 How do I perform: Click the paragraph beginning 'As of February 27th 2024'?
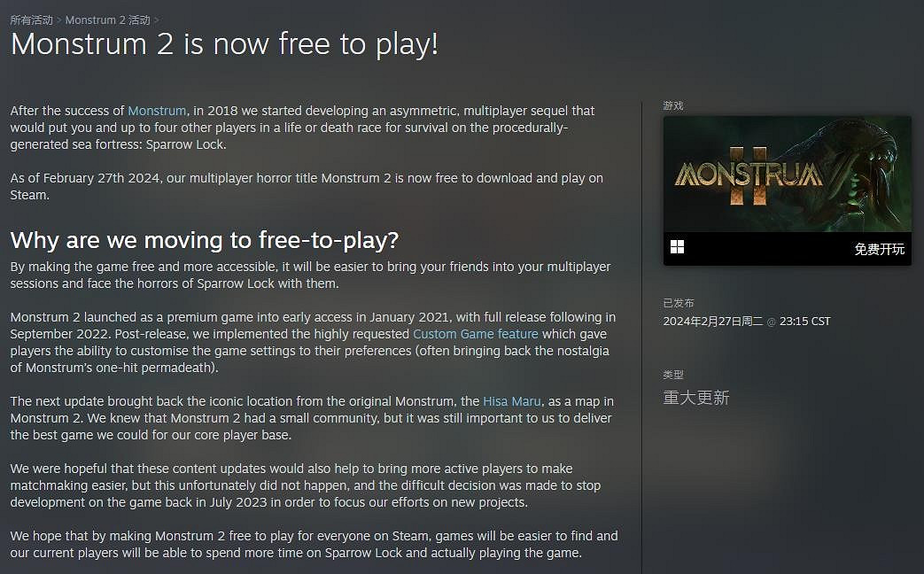coord(307,186)
